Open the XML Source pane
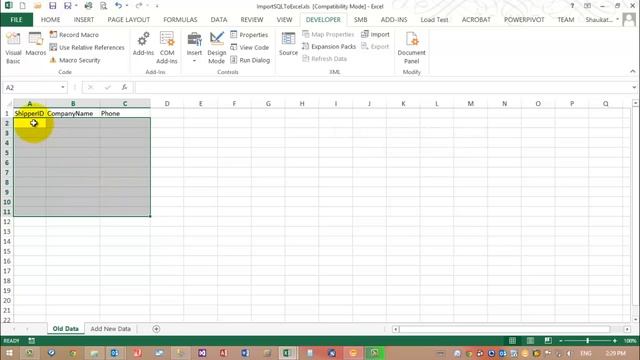The image size is (640, 360). (x=288, y=44)
